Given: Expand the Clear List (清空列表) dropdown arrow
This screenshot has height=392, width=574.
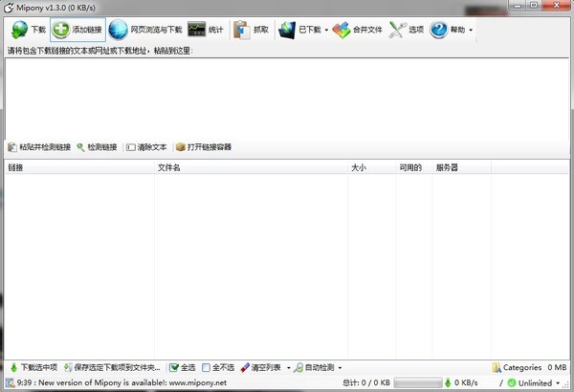Looking at the screenshot, I should (x=289, y=368).
